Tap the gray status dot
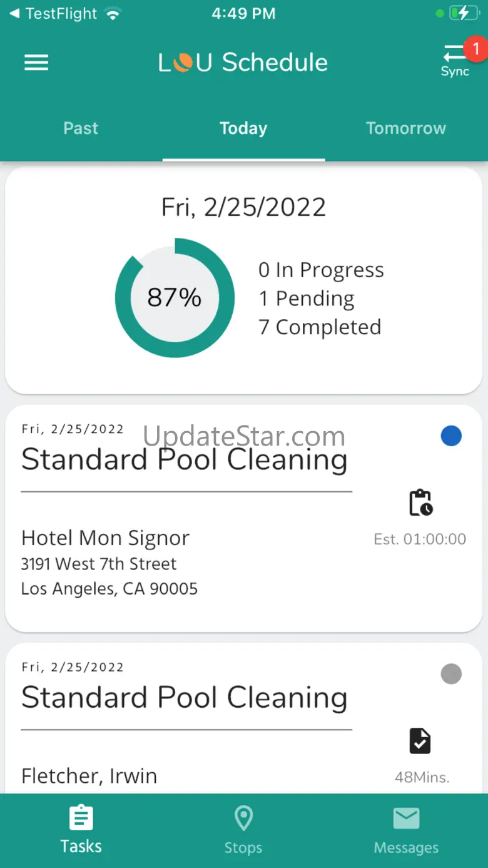The width and height of the screenshot is (488, 868). 451,674
